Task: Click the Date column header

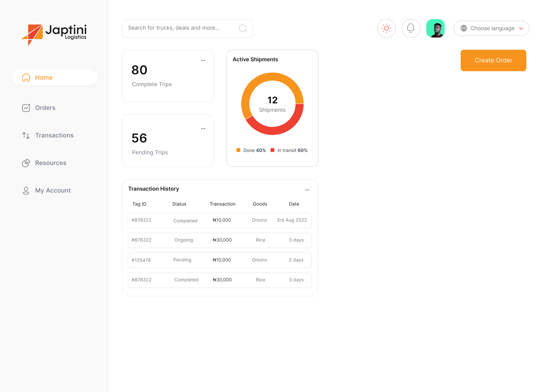Action: click(x=294, y=204)
